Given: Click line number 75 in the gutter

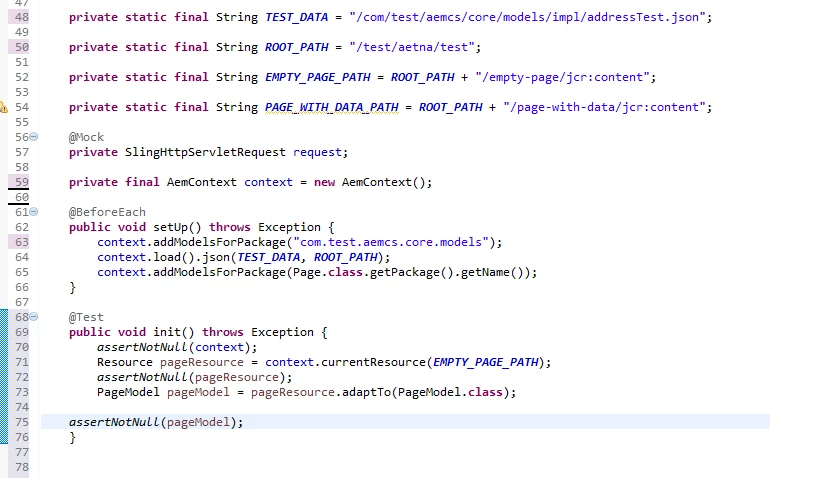Looking at the screenshot, I should (22, 422).
